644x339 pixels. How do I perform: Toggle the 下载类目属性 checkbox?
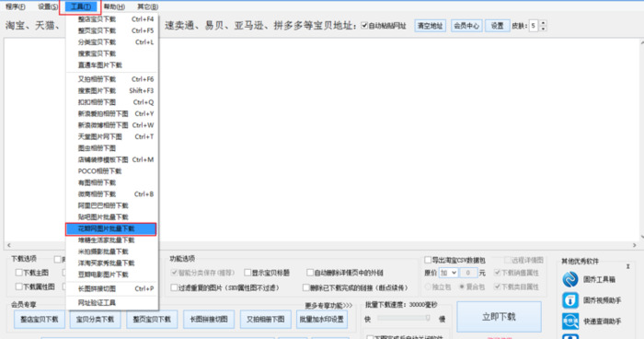click(498, 286)
